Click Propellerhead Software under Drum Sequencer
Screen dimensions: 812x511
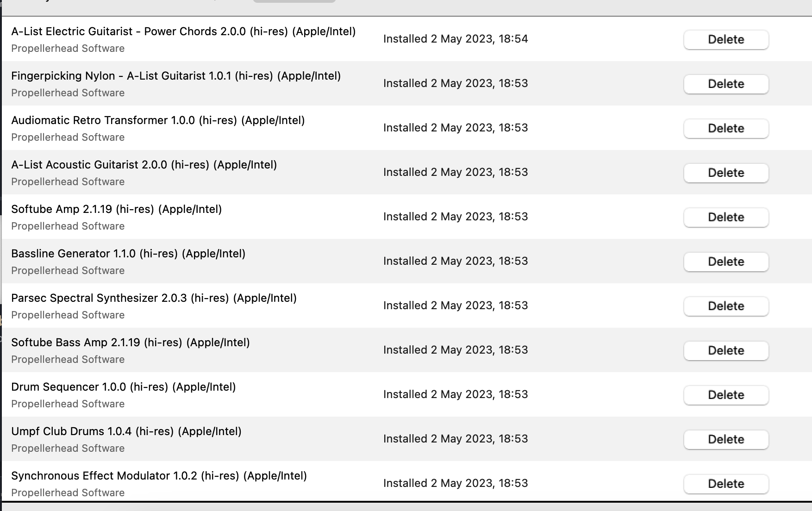[x=68, y=404]
